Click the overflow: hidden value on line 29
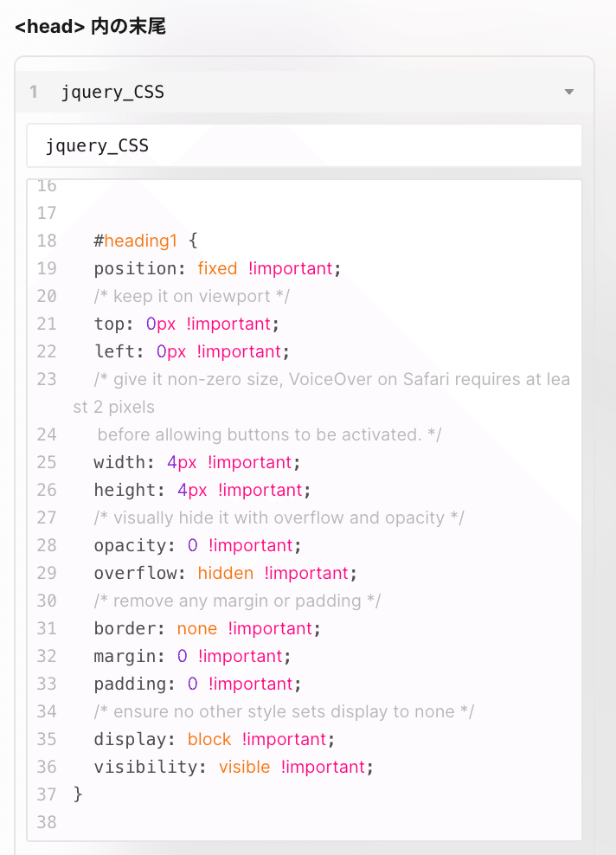The height and width of the screenshot is (855, 616). [x=225, y=572]
